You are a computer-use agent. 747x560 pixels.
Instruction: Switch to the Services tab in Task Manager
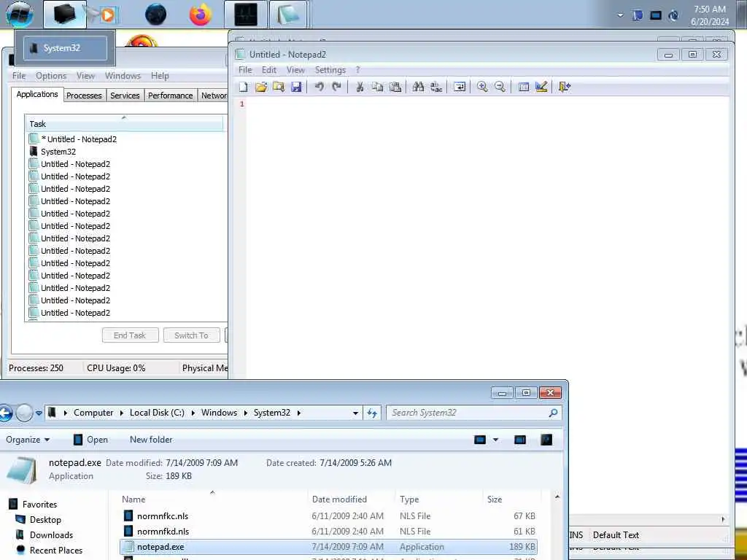pos(125,96)
